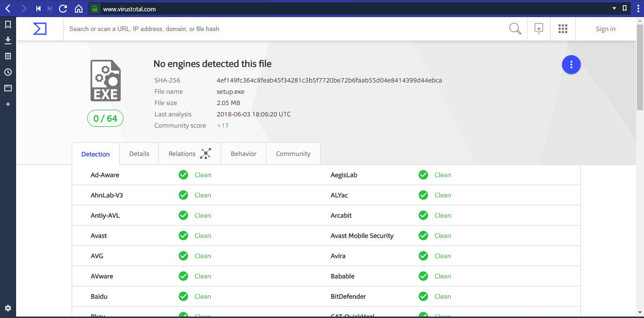Switch to the Detection tab
644x318 pixels.
[96, 154]
